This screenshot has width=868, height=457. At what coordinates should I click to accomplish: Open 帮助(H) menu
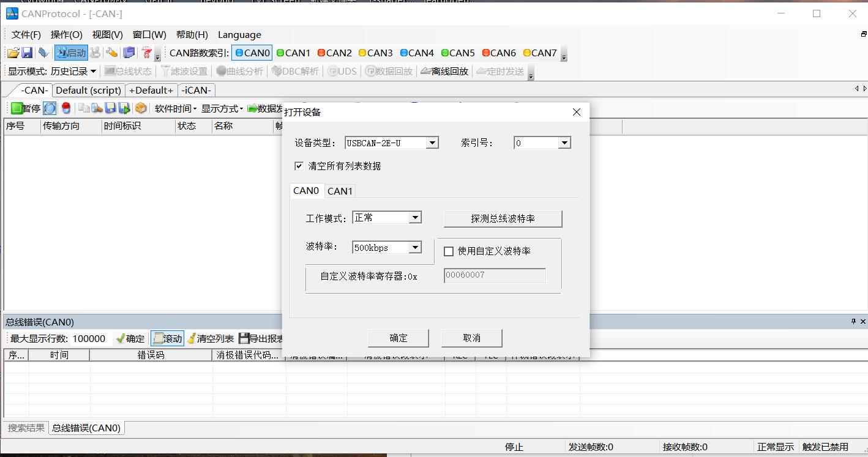click(x=192, y=35)
